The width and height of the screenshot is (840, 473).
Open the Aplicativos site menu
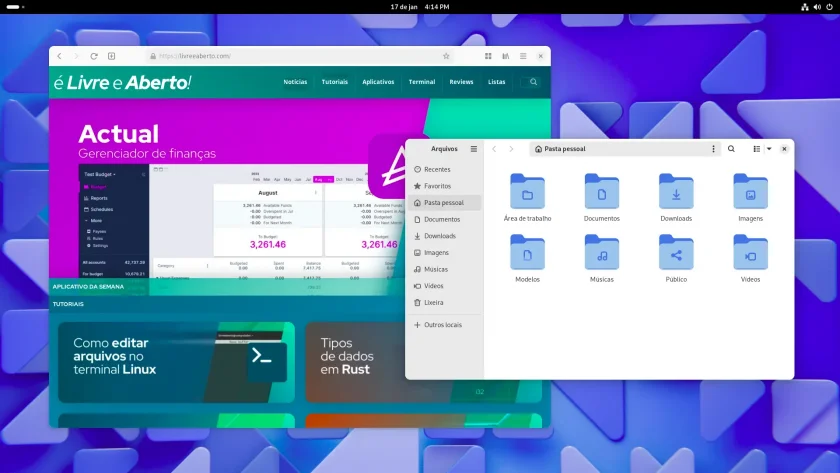pyautogui.click(x=378, y=82)
